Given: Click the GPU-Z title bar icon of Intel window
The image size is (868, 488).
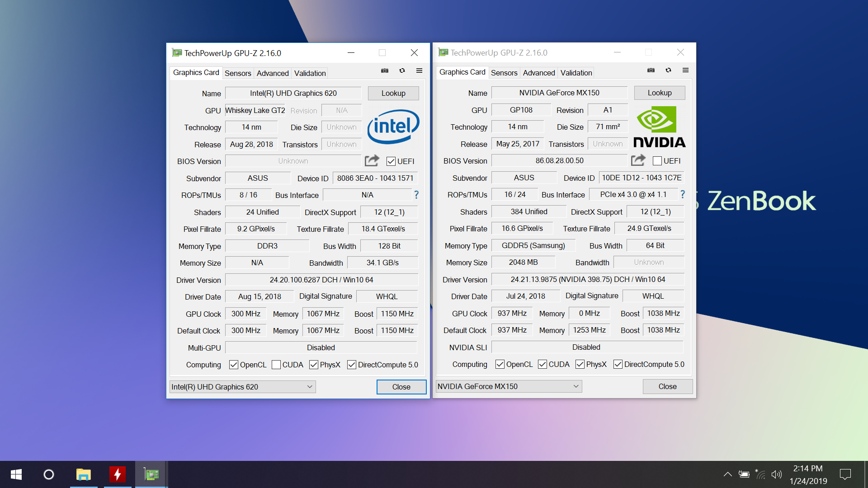Looking at the screenshot, I should (x=177, y=53).
